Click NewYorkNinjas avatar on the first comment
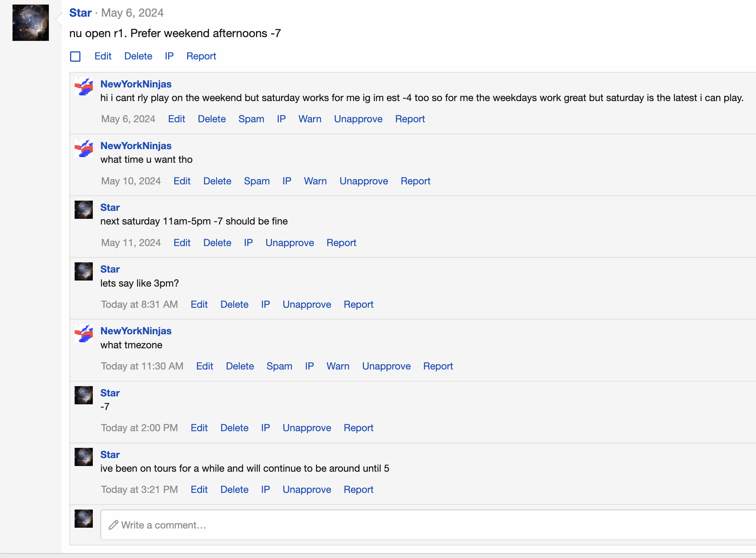The image size is (756, 558). click(x=84, y=87)
